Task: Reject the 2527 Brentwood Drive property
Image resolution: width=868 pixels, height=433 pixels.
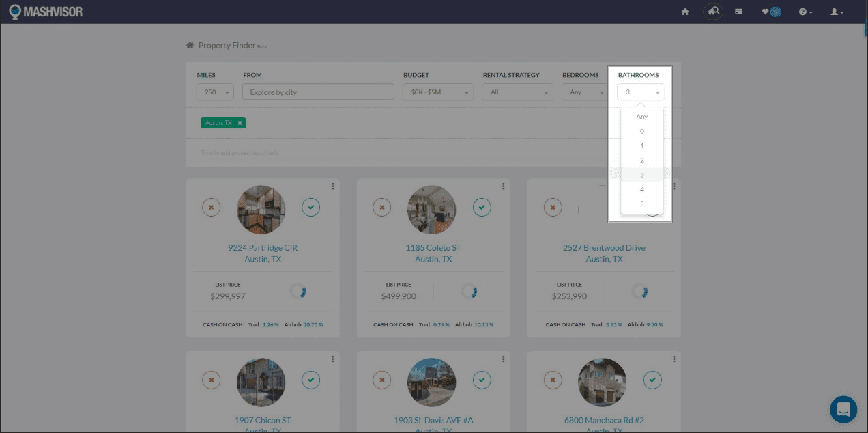Action: coord(552,207)
